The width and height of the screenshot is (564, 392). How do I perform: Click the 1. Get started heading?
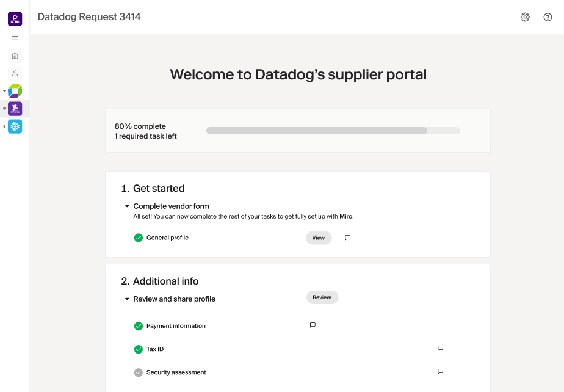[x=153, y=188]
